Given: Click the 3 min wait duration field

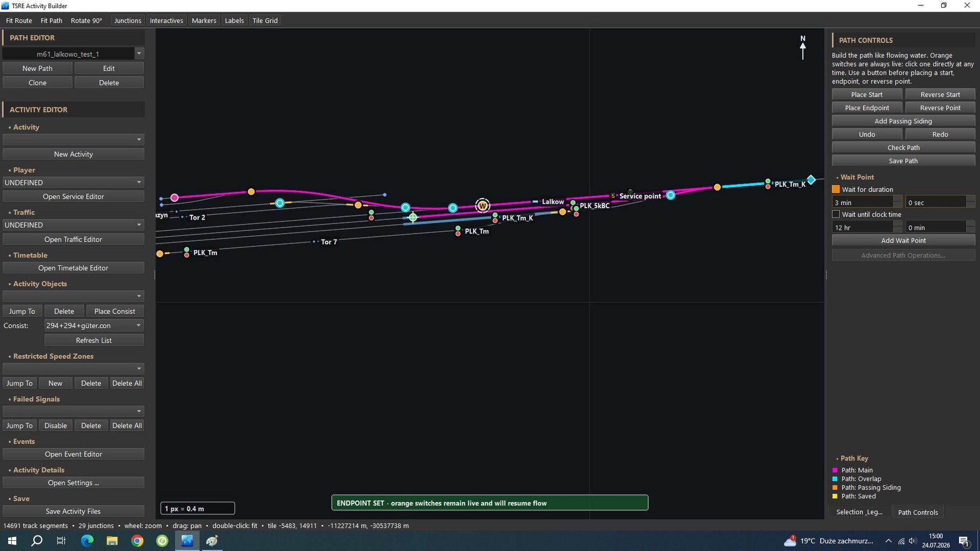Looking at the screenshot, I should [863, 202].
